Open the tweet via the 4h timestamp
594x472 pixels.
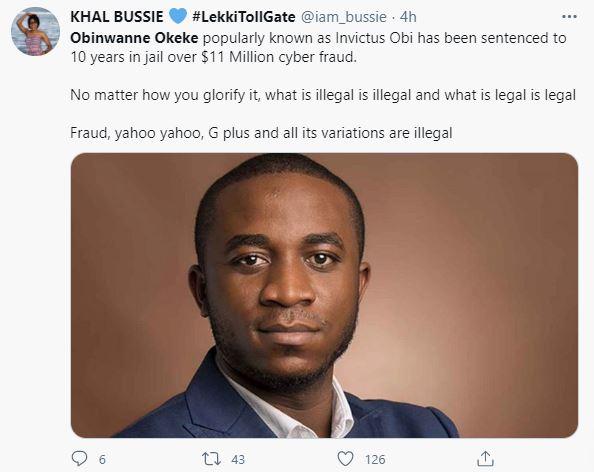coord(408,17)
